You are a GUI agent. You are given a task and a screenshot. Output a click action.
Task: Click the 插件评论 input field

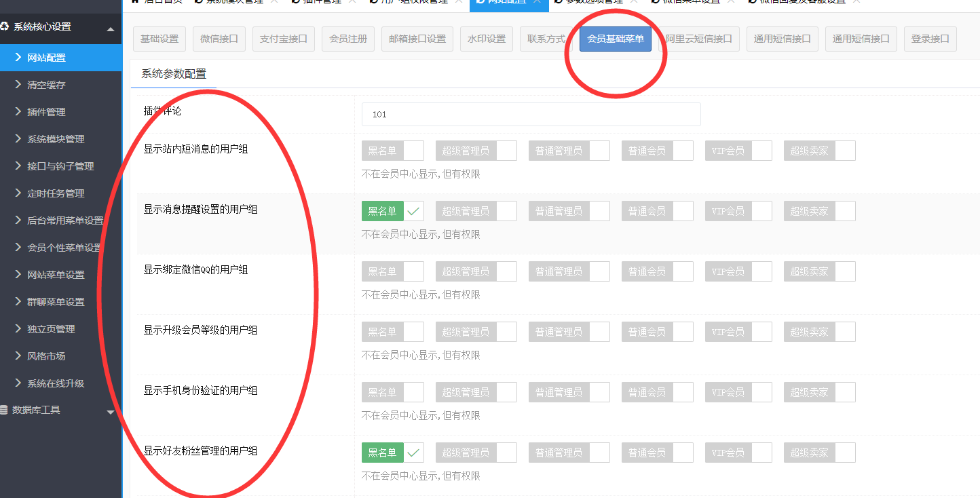pos(531,114)
